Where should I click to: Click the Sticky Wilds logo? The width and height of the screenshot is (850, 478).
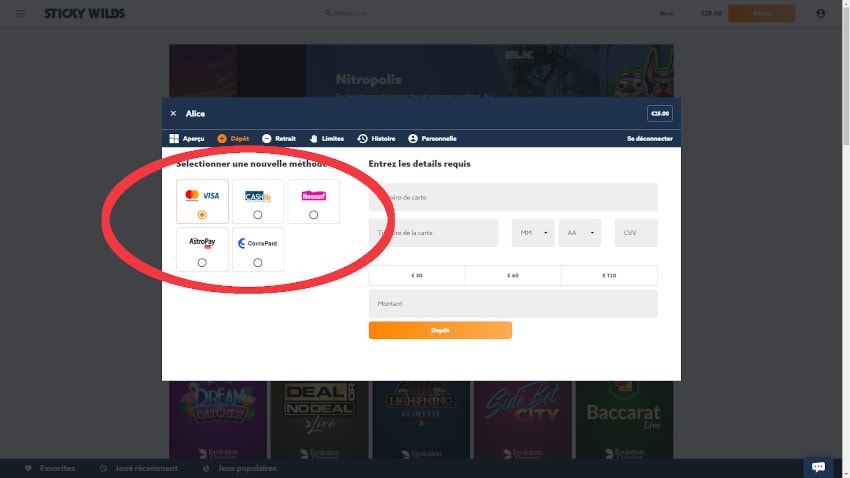[85, 14]
